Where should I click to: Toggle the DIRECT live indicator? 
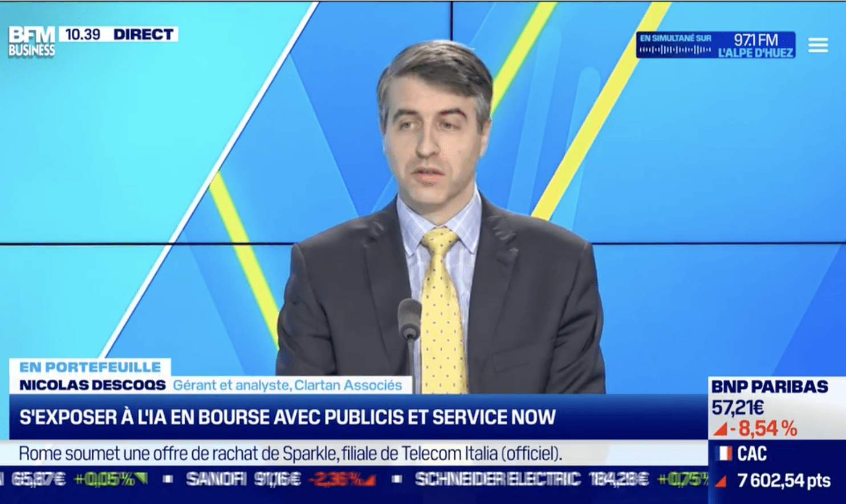coord(143,34)
